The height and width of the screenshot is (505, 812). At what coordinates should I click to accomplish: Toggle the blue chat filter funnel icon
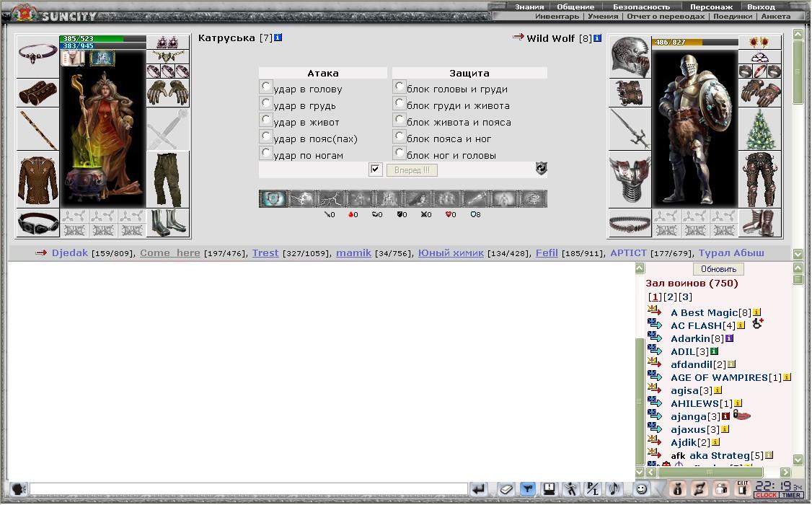point(527,488)
